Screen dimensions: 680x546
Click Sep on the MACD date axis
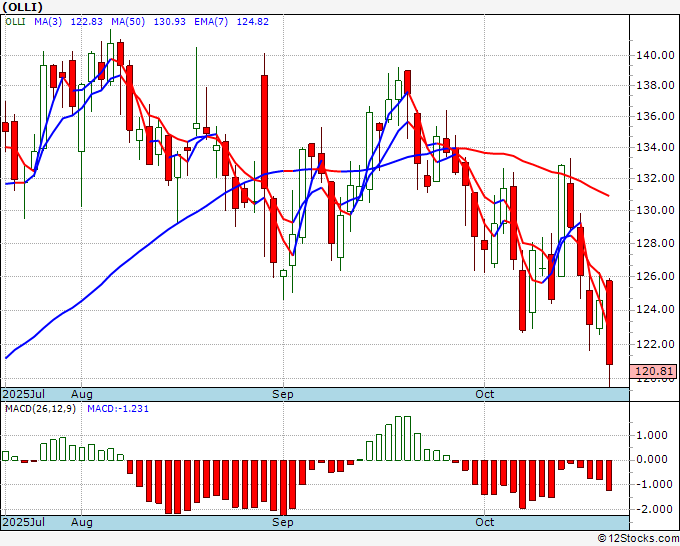(x=283, y=522)
